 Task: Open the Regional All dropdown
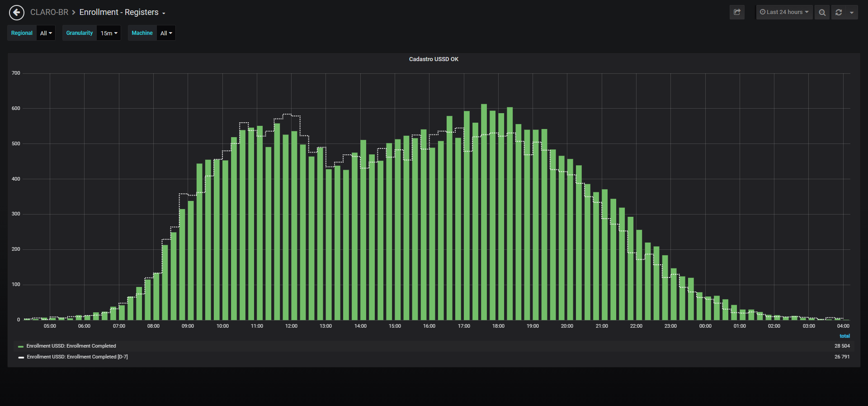coord(46,33)
